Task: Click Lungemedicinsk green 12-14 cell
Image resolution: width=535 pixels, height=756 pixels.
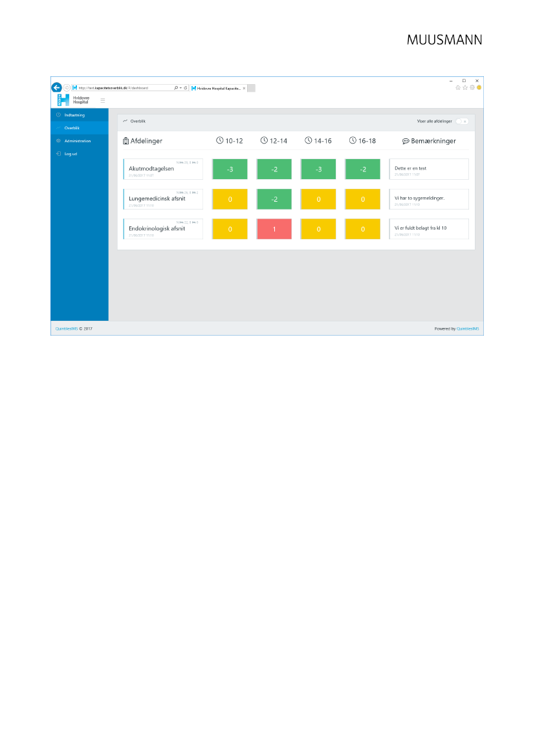Action: tap(274, 199)
